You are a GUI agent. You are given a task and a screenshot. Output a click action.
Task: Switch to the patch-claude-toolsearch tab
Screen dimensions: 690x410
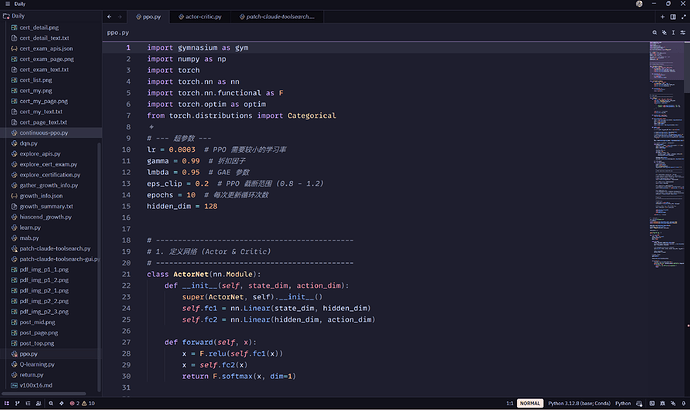coord(277,17)
